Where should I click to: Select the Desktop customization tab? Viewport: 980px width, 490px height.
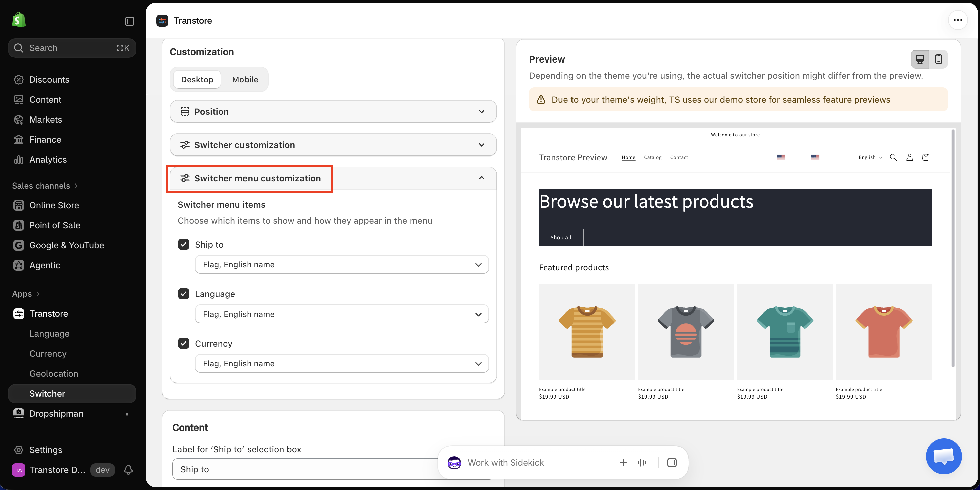[197, 79]
